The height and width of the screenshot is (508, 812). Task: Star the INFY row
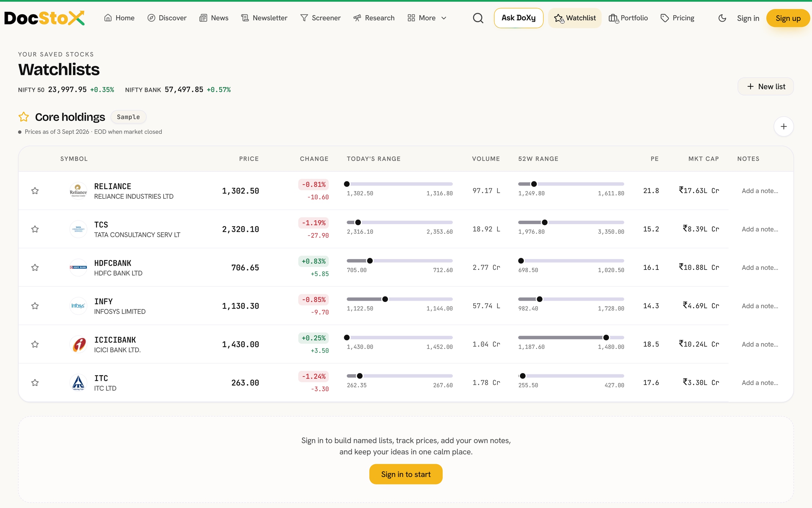(35, 306)
